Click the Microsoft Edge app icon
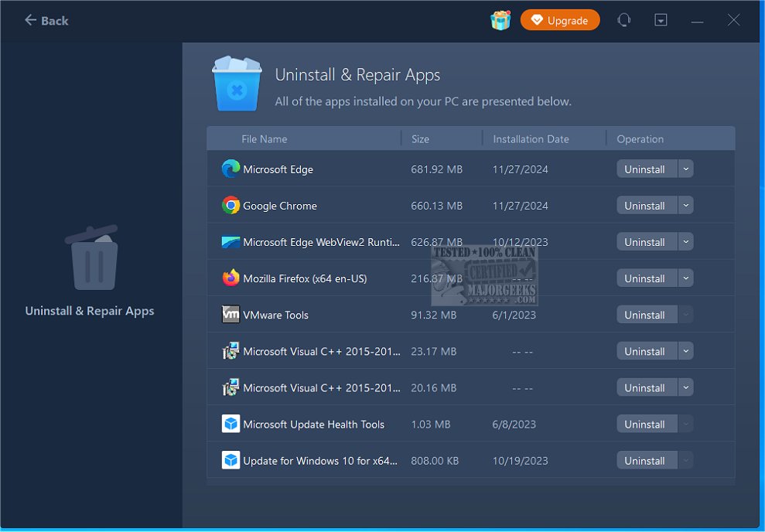Viewport: 765px width, 532px height. coord(231,169)
